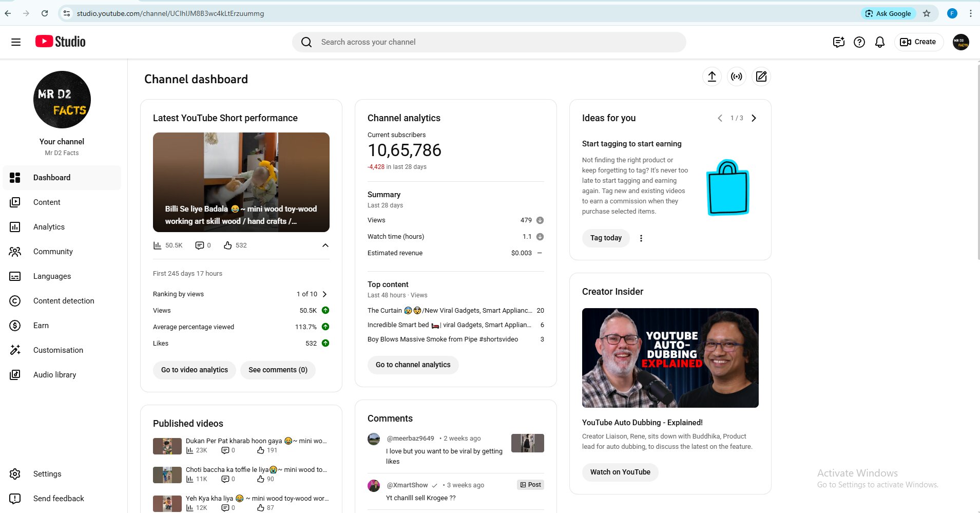Screen dimensions: 980x513
Task: Select Content detection in the sidebar
Action: [x=64, y=301]
